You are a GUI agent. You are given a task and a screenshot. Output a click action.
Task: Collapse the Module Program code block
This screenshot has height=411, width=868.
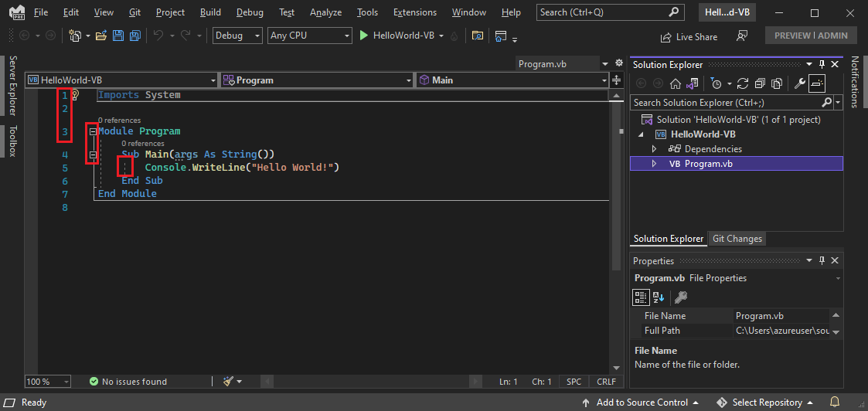[93, 131]
